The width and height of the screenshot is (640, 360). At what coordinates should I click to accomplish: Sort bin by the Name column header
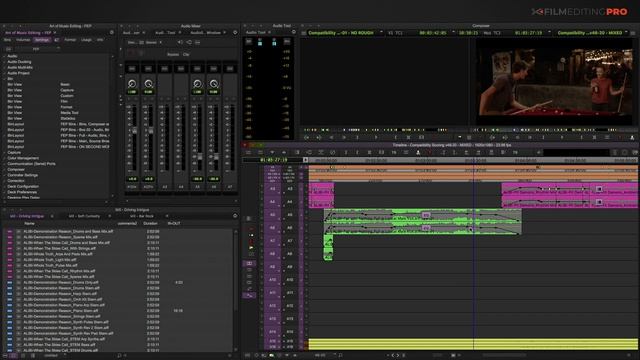click(29, 224)
